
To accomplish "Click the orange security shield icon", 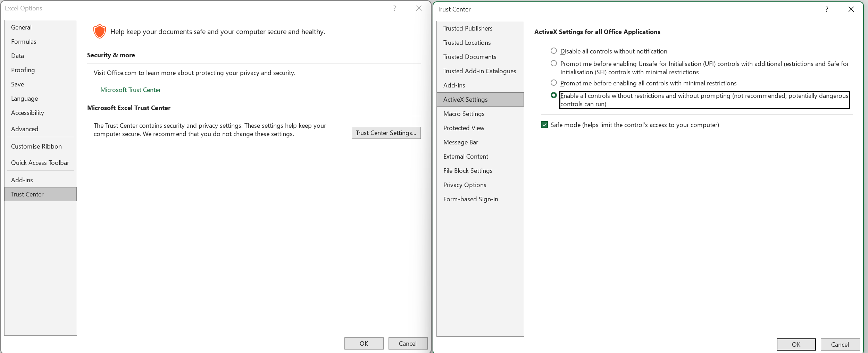I will coord(100,32).
